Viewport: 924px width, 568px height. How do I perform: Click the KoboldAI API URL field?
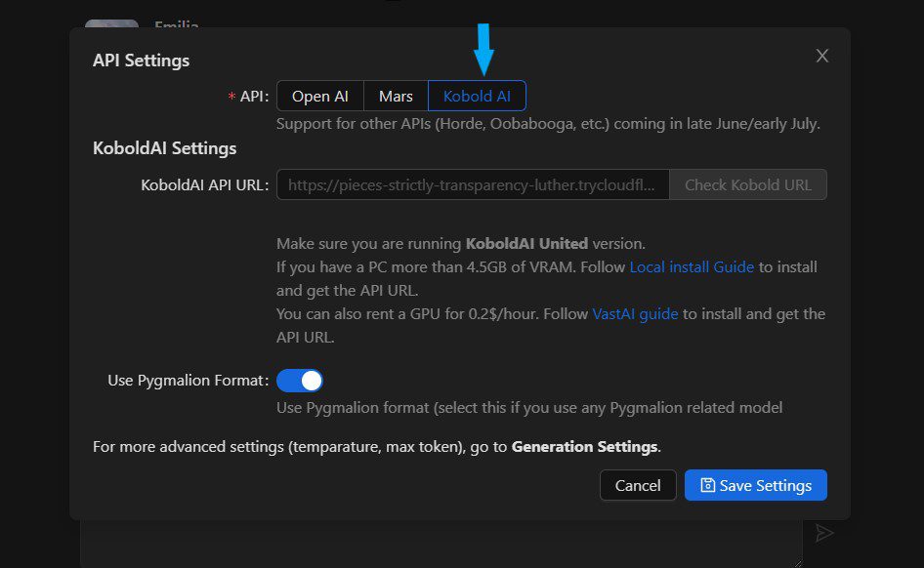click(473, 184)
